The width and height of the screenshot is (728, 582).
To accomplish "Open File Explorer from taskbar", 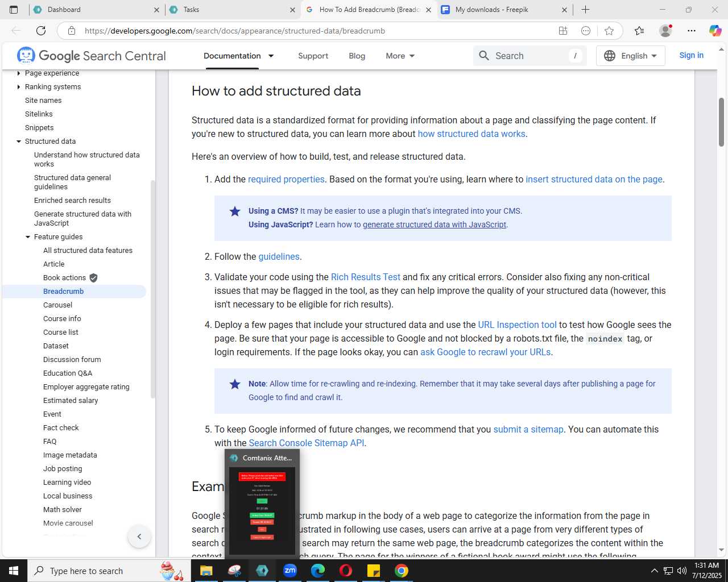I will coord(206,571).
